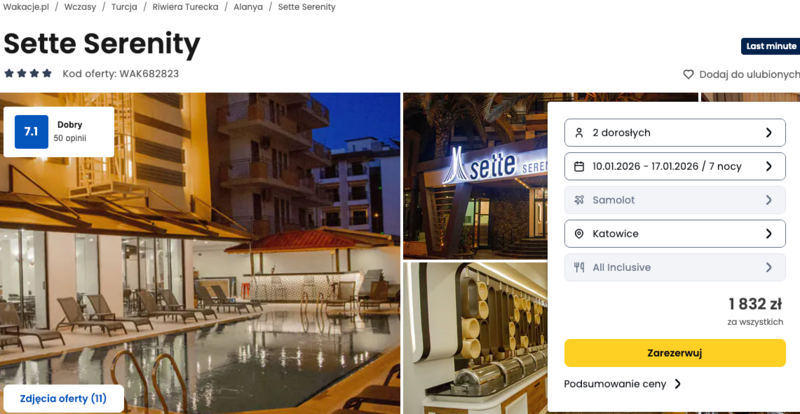Click the cutlery icon beside All Inclusive
The height and width of the screenshot is (414, 800).
[579, 267]
